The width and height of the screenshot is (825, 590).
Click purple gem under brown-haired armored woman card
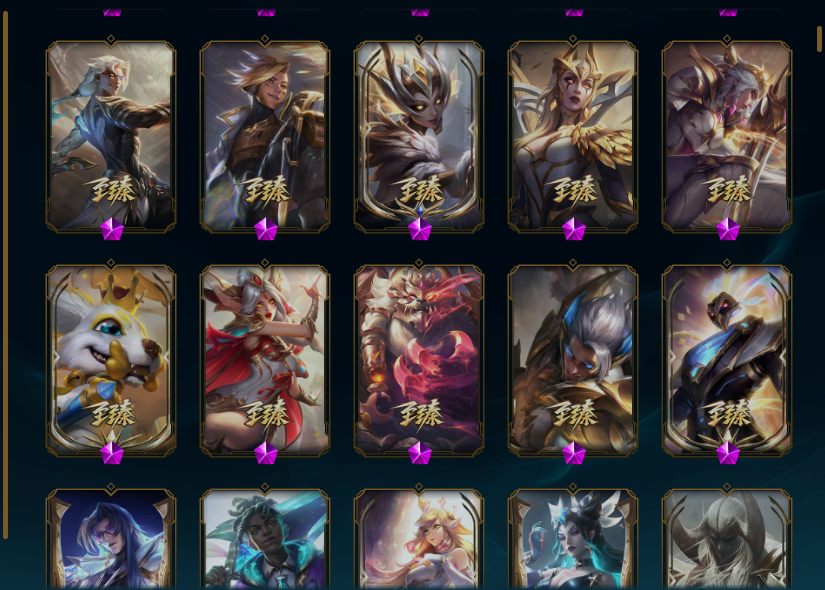tap(266, 229)
